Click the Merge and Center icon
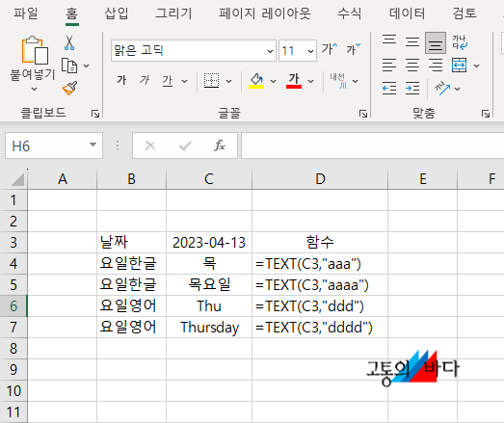504x423 pixels. click(459, 66)
